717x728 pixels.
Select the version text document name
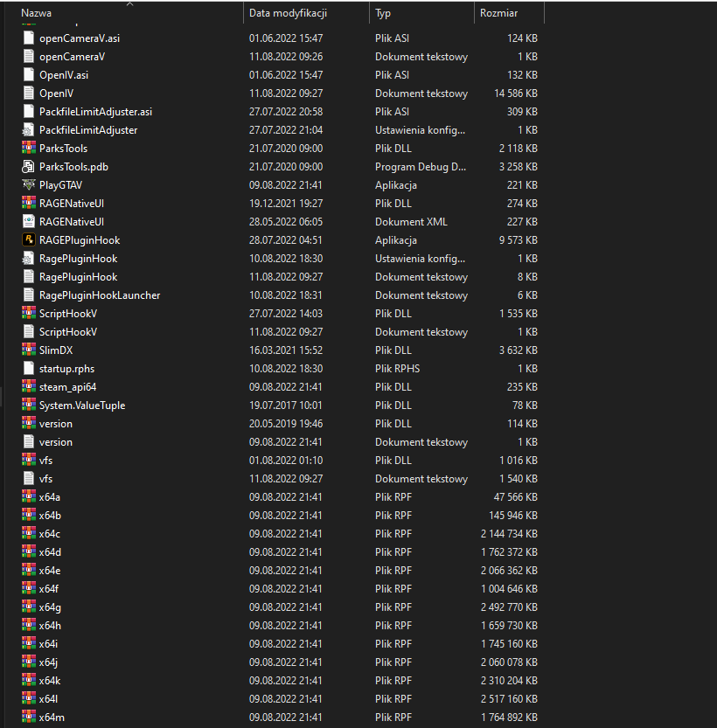[x=56, y=442]
